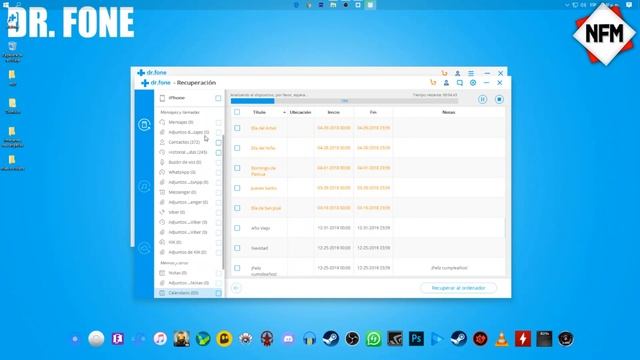Open the phone data recovery sidebar icon
640x360 pixels.
(144, 124)
